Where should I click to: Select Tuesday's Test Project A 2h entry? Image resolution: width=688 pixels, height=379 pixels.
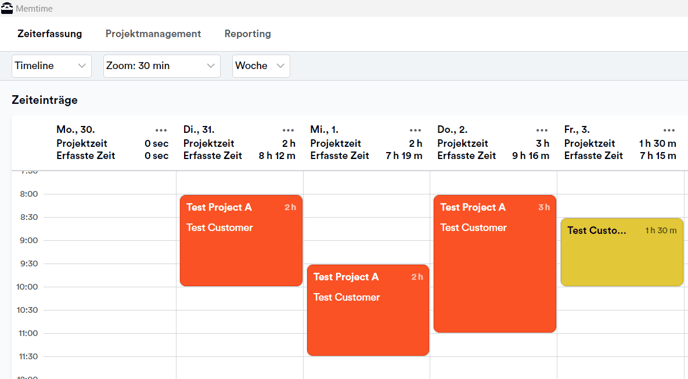click(241, 240)
